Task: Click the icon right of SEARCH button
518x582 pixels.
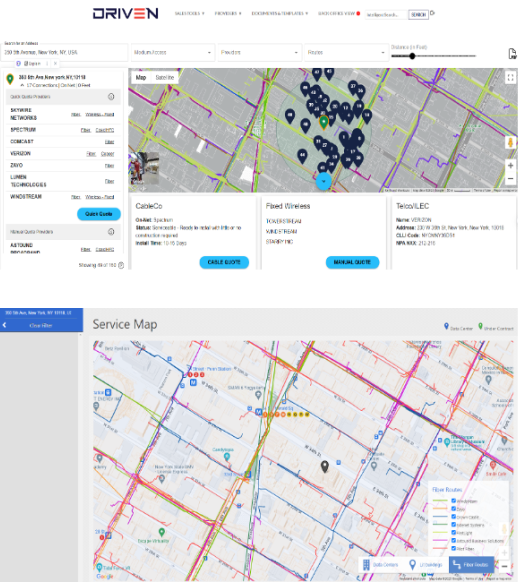Action: click(x=432, y=13)
